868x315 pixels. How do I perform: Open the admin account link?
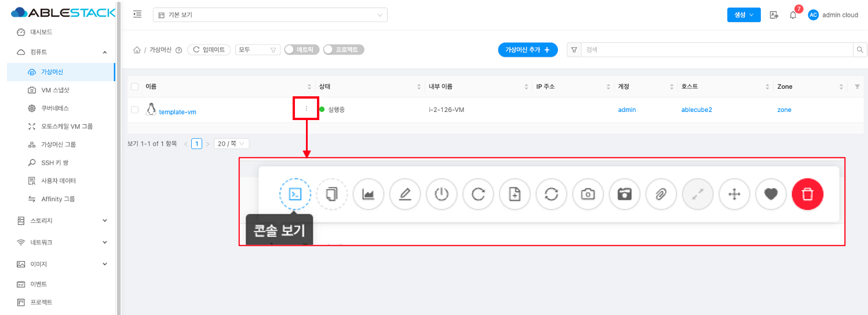point(627,110)
